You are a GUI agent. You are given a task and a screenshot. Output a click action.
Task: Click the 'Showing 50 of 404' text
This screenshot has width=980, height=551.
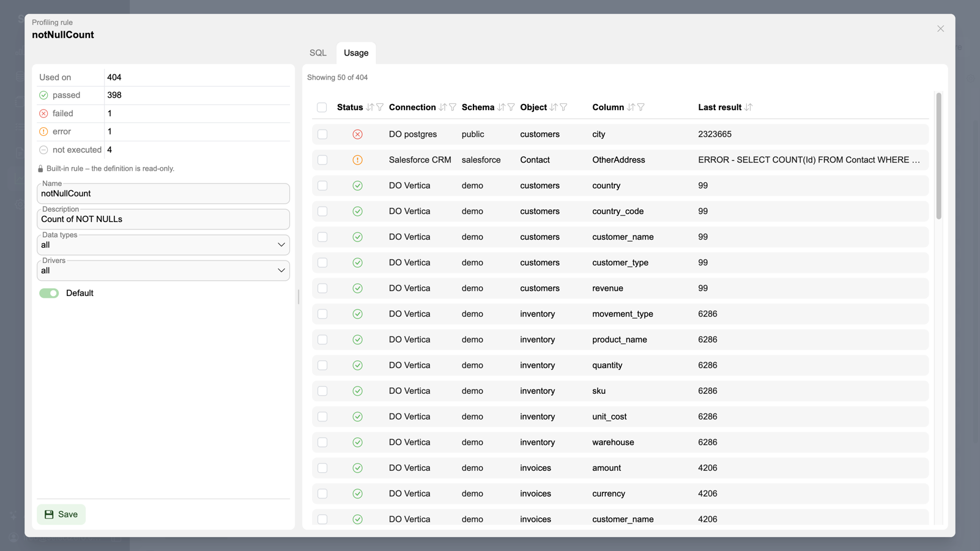(x=337, y=78)
